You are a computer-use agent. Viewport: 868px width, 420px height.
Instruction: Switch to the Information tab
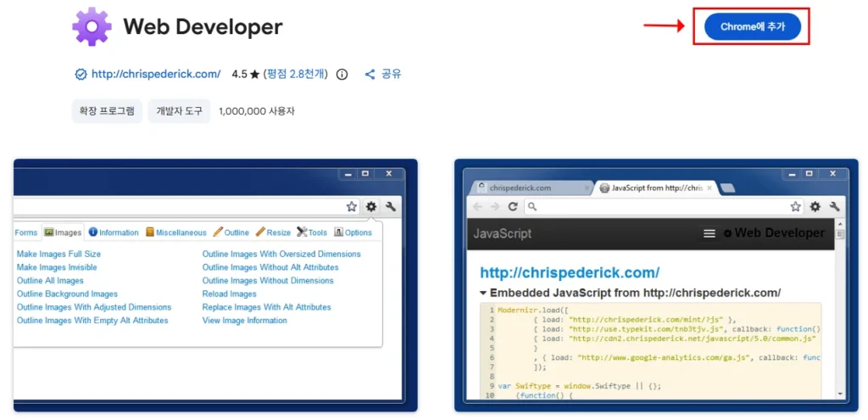[114, 232]
